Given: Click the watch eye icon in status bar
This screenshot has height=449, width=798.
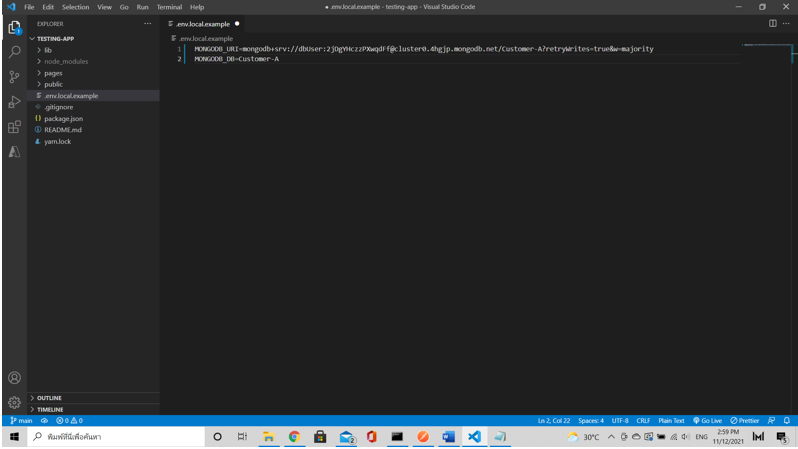Looking at the screenshot, I should (44, 420).
